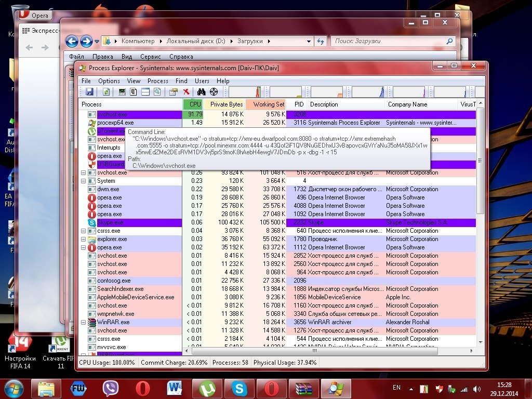Click the WinRAR icon on the taskbar
The height and width of the screenshot is (399, 532).
[303, 389]
